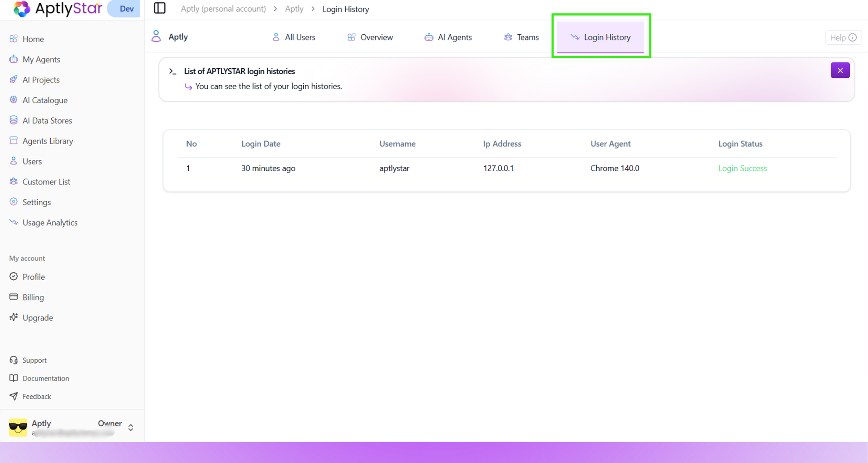Click the Login Success status
868x463 pixels.
coord(742,168)
